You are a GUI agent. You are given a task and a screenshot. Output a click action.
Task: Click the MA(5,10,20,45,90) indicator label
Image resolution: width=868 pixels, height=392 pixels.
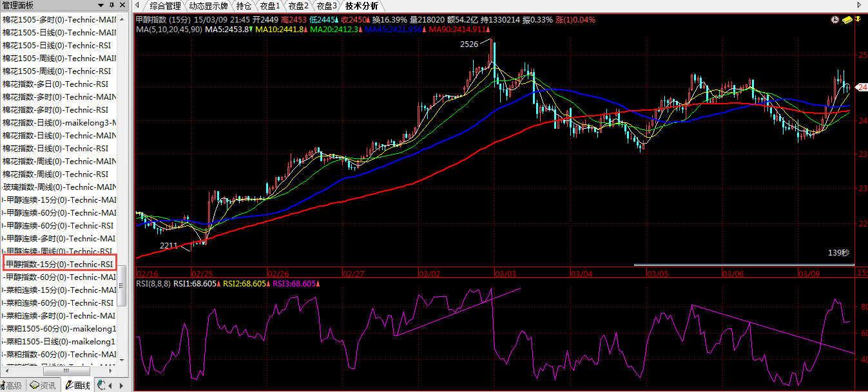[169, 30]
